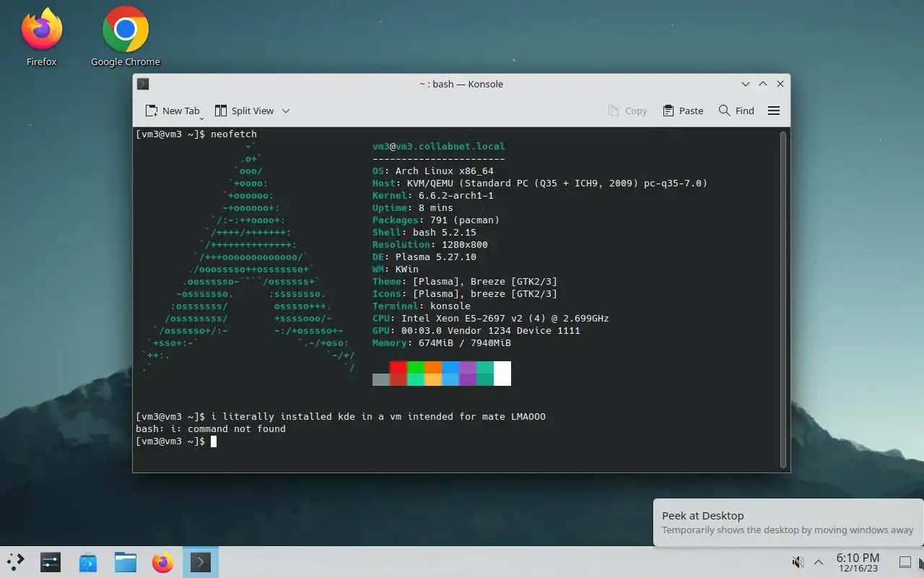924x578 pixels.
Task: Click the '791 (pacman)' packages text
Action: (x=465, y=220)
